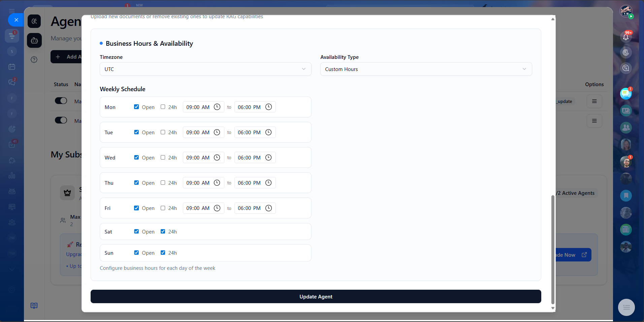Enable the 24h checkbox for Wednesday

[x=163, y=157]
